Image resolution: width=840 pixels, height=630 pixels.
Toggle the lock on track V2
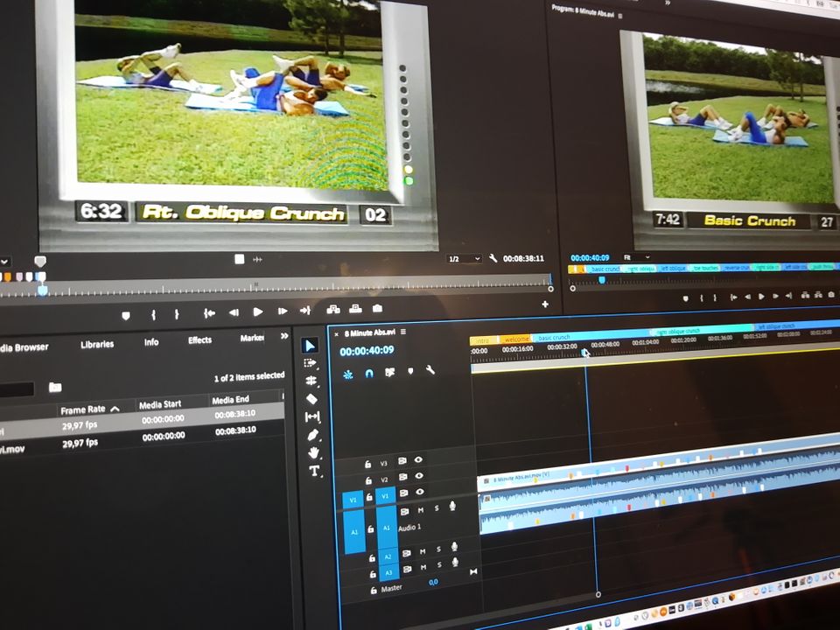[x=369, y=479]
